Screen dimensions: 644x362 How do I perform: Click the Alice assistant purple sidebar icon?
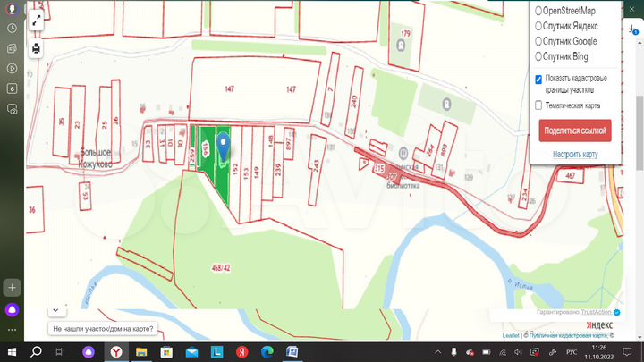(13, 310)
